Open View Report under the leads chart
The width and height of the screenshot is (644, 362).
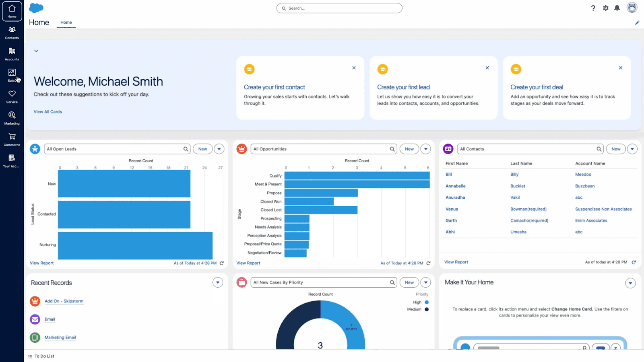pyautogui.click(x=41, y=263)
